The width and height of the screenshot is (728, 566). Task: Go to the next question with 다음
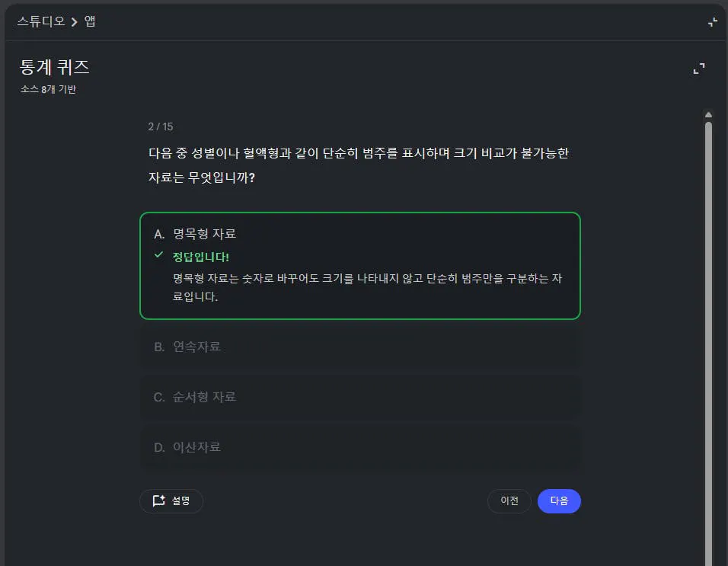[559, 501]
